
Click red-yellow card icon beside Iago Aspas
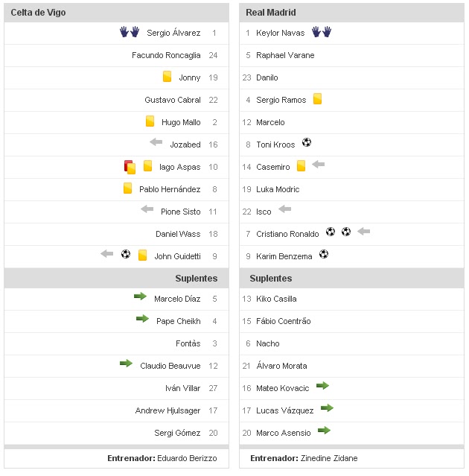(129, 167)
